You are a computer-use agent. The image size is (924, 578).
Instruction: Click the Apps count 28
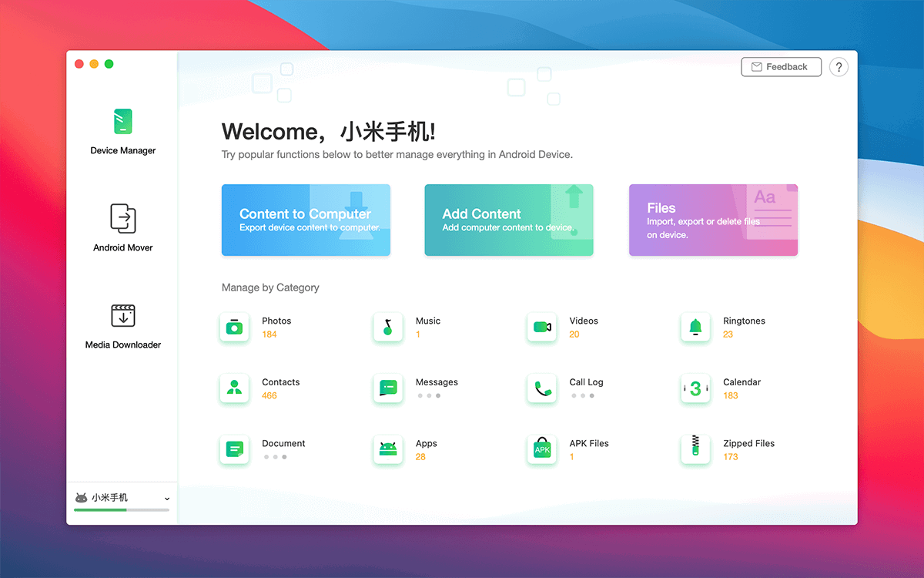[420, 457]
